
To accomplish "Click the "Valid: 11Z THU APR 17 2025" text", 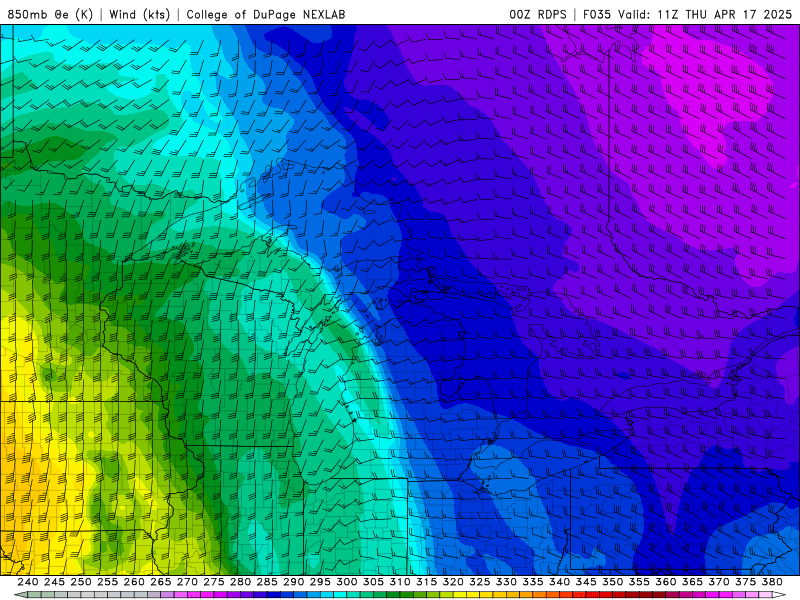I will (705, 14).
